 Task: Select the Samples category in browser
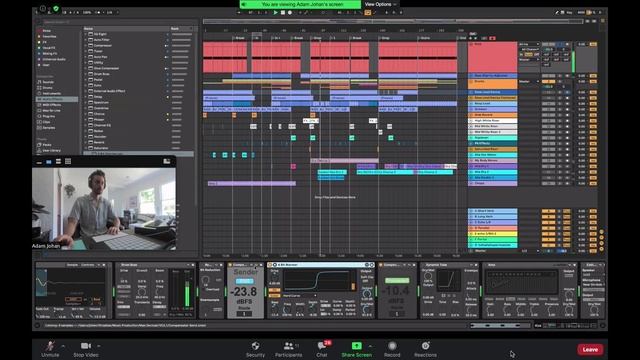coord(48,128)
